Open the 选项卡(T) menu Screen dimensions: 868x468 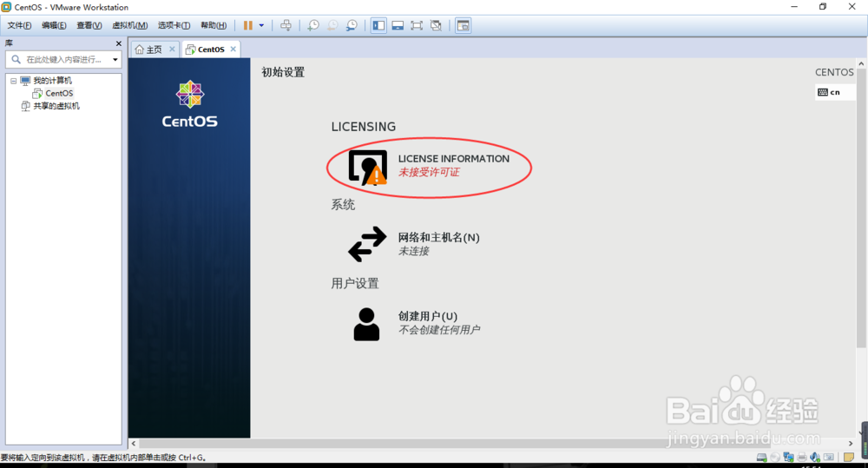tap(174, 25)
